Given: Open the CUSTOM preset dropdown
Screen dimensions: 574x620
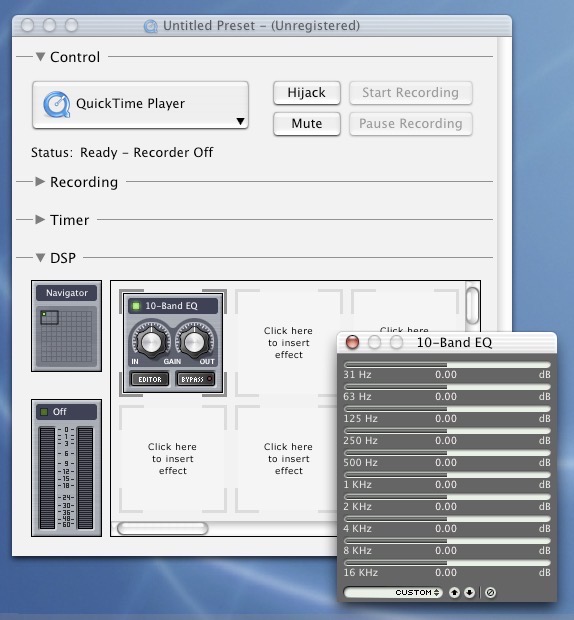Looking at the screenshot, I should pyautogui.click(x=393, y=592).
